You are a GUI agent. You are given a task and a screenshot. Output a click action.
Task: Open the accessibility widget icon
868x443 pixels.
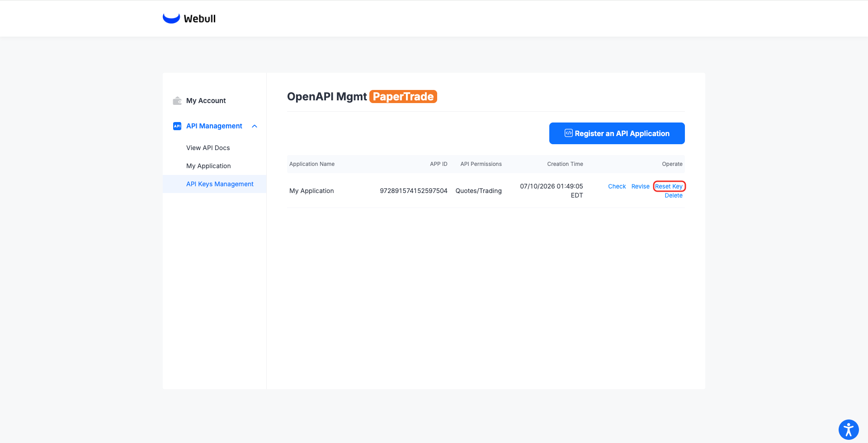pos(849,429)
